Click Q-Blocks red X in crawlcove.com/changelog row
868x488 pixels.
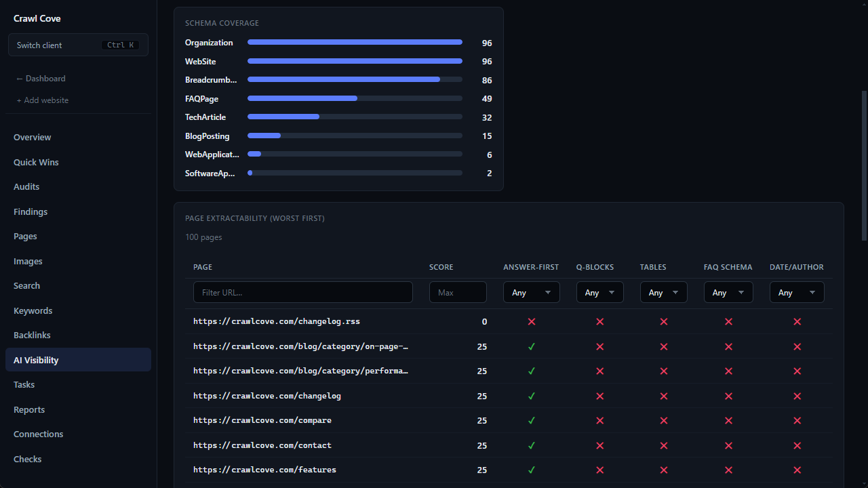(600, 396)
